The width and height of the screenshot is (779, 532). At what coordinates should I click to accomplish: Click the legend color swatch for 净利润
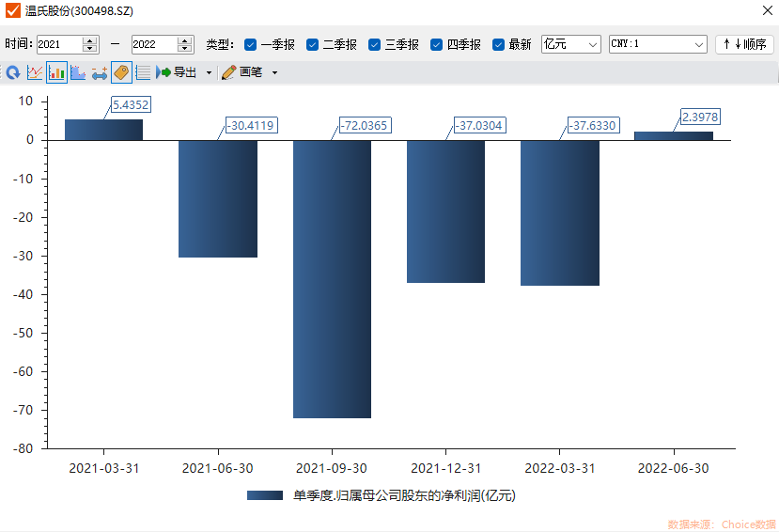tap(264, 495)
